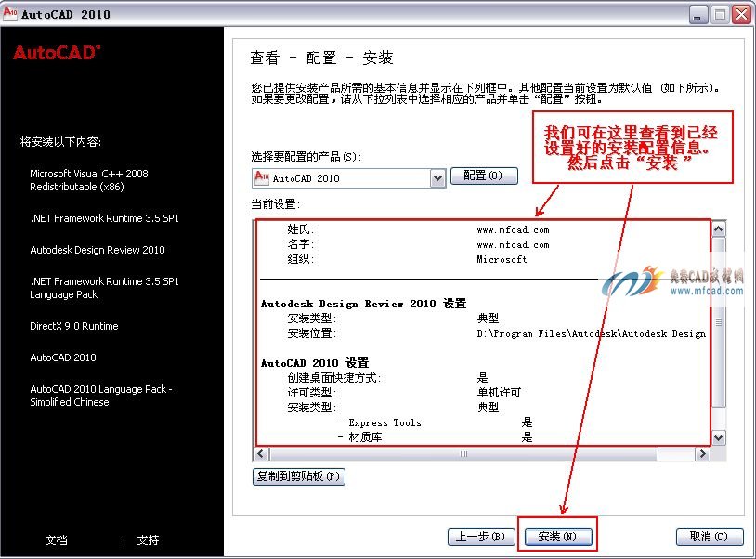Click the 配置(O) configure button
Image resolution: width=756 pixels, height=559 pixels.
tap(484, 175)
